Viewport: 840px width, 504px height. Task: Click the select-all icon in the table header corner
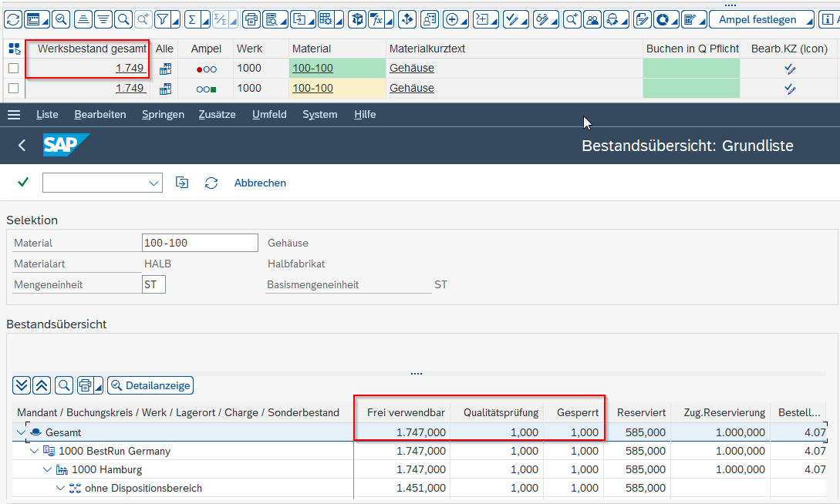click(14, 49)
